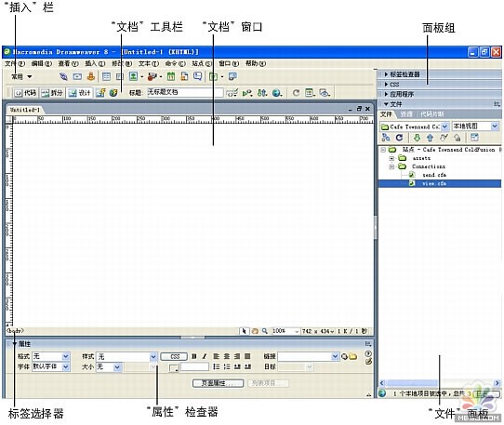The height and width of the screenshot is (425, 504).
Task: Toggle Justify alignment in Properties inspector
Action: (247, 356)
